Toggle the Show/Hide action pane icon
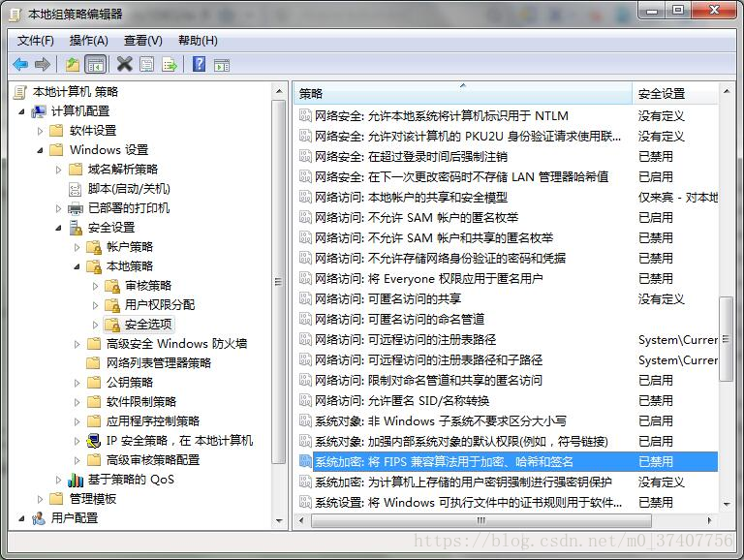 pyautogui.click(x=222, y=65)
